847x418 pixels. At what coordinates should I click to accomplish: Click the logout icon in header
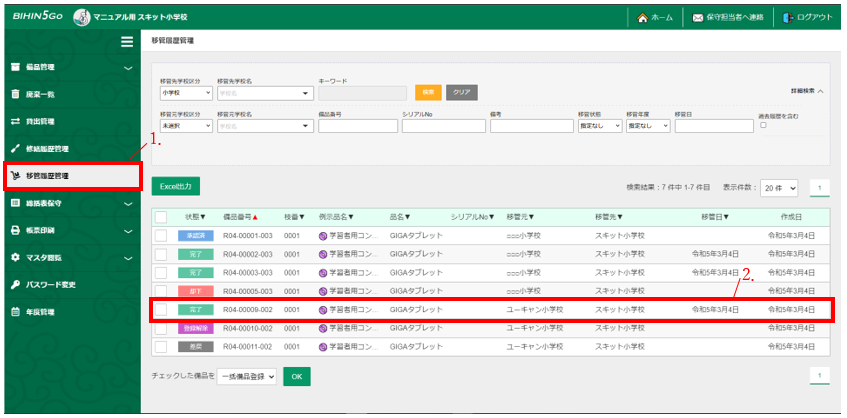(x=789, y=18)
